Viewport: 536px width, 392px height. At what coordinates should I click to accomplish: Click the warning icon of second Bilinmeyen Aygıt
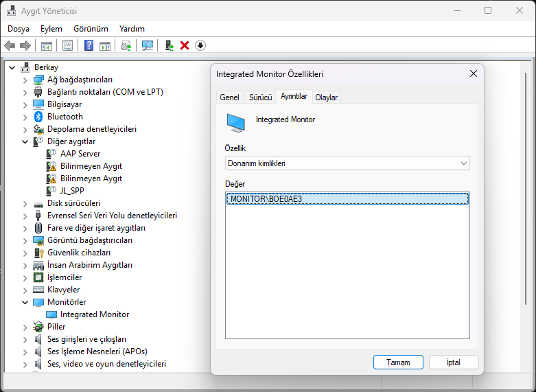[x=51, y=178]
